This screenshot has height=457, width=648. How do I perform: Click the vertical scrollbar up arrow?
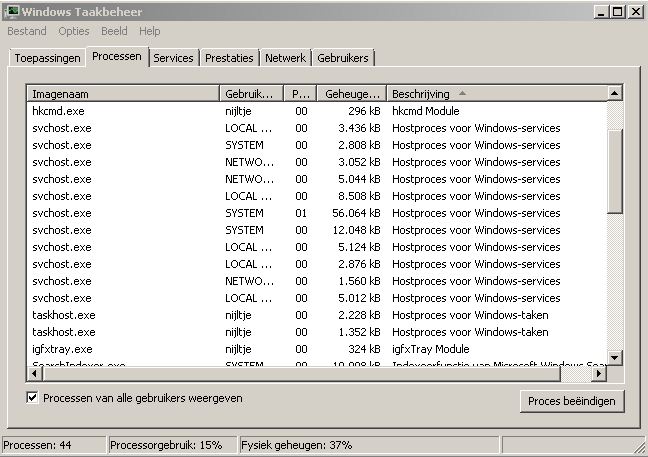point(615,93)
